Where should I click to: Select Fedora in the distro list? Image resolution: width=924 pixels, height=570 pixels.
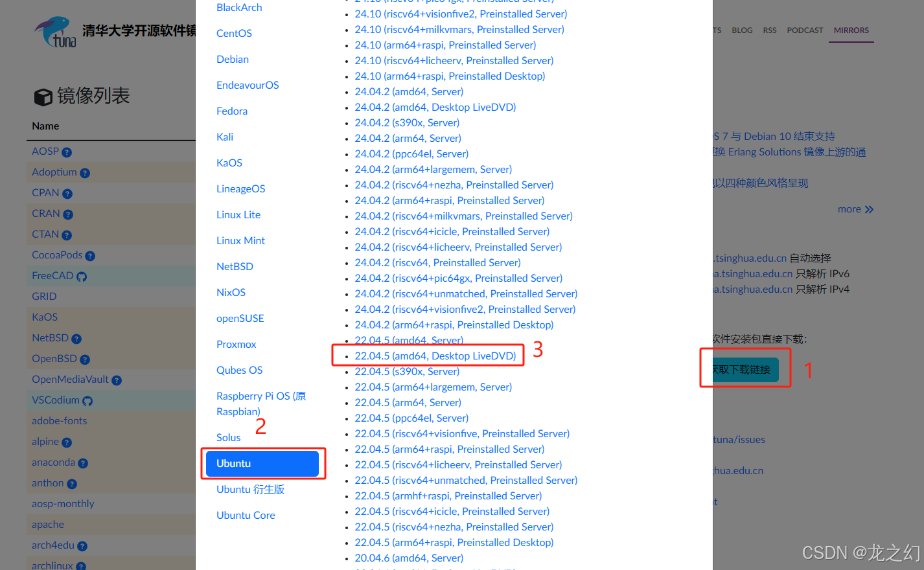(232, 111)
